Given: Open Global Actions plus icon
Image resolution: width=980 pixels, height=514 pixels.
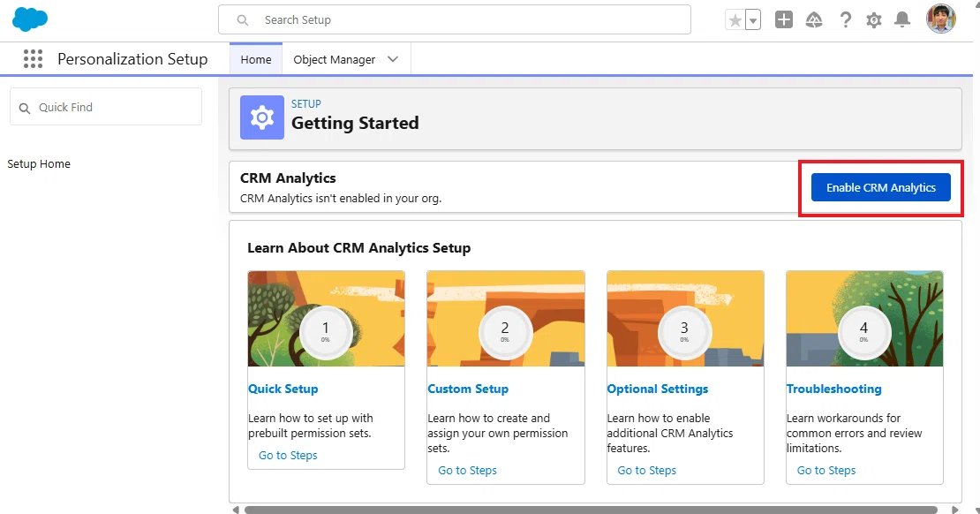Looking at the screenshot, I should click(x=784, y=20).
